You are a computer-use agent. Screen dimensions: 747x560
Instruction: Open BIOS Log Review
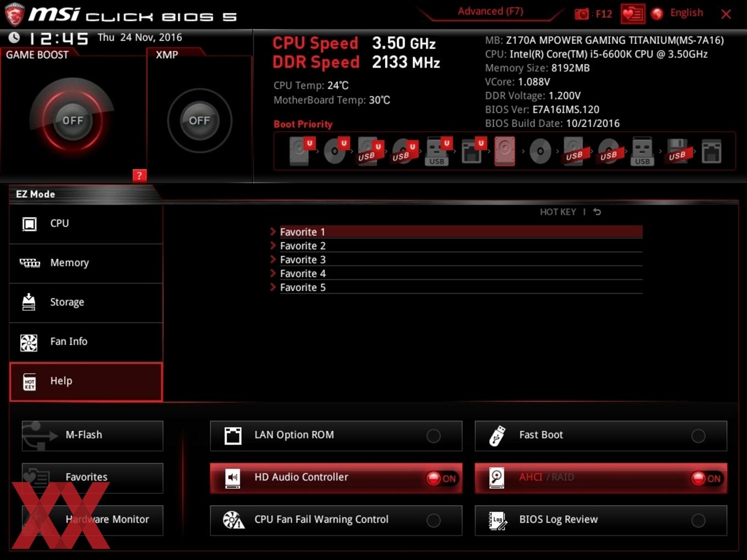601,520
